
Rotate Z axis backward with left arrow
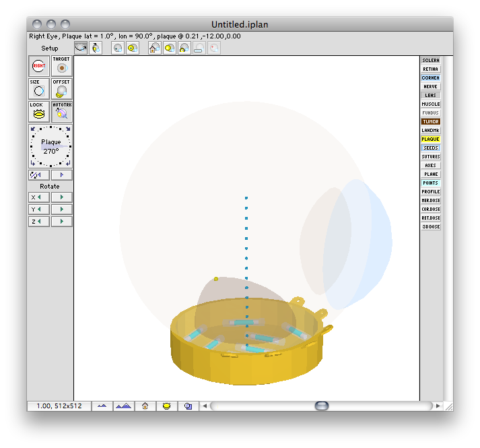click(39, 222)
